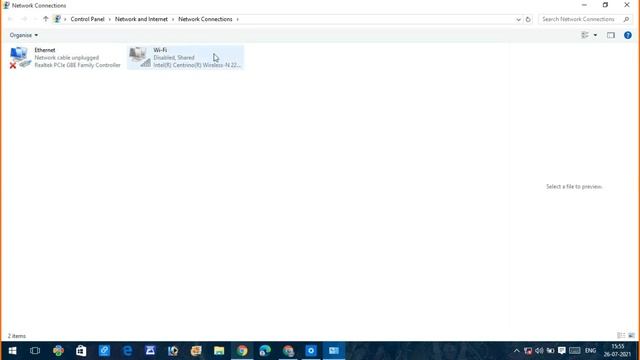Open the view options dropdown arrow
This screenshot has width=640, height=360.
pyautogui.click(x=595, y=36)
